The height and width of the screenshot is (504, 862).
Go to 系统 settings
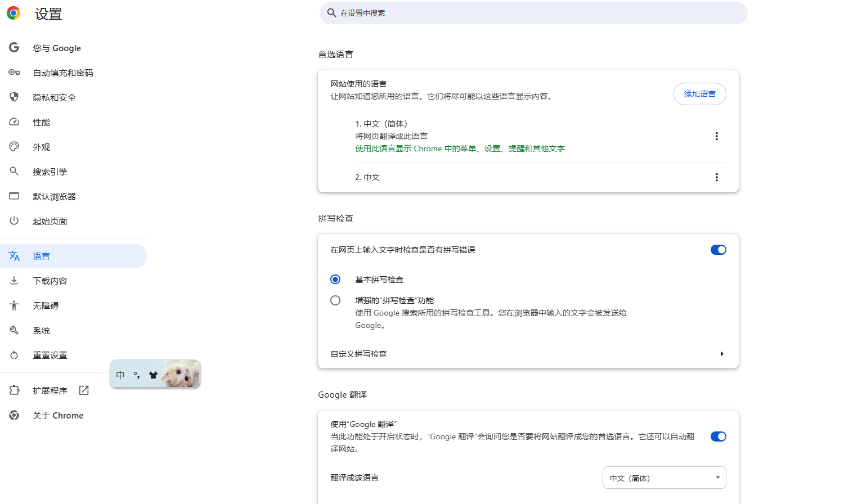(73, 330)
